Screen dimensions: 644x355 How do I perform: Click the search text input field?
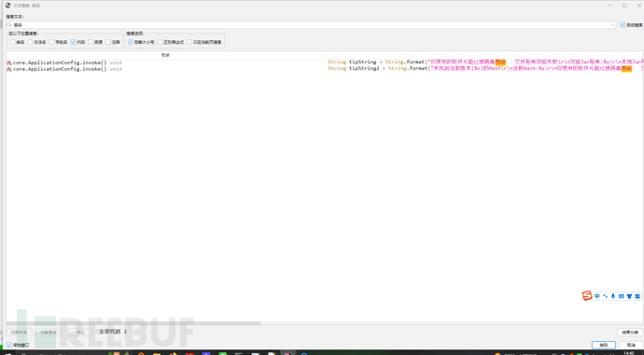tap(312, 25)
